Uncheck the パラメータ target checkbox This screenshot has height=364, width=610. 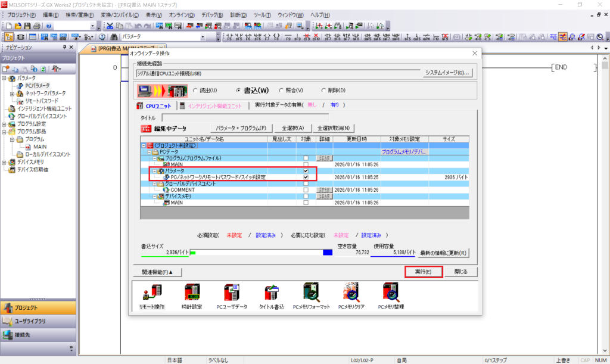(x=306, y=171)
